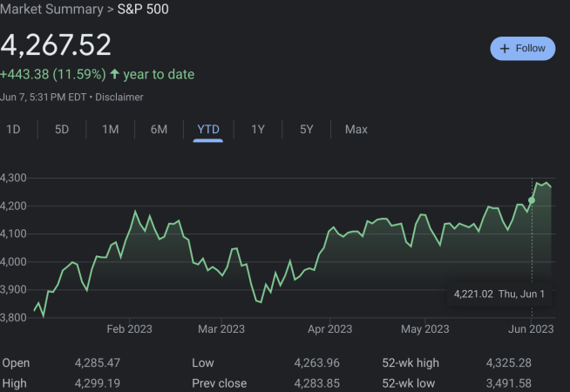The height and width of the screenshot is (392, 570).
Task: Switch to the 5Y chart range
Action: (x=307, y=129)
